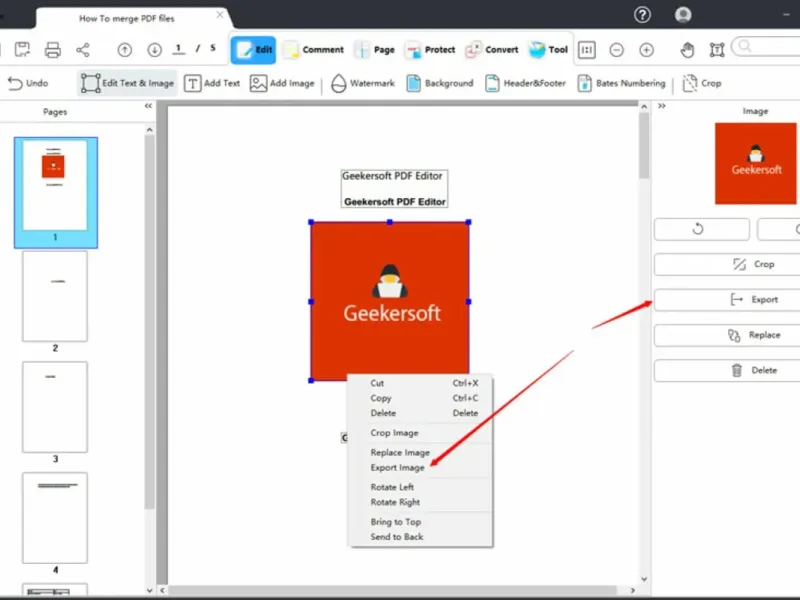
Task: Select the Add Image tool
Action: click(x=282, y=83)
